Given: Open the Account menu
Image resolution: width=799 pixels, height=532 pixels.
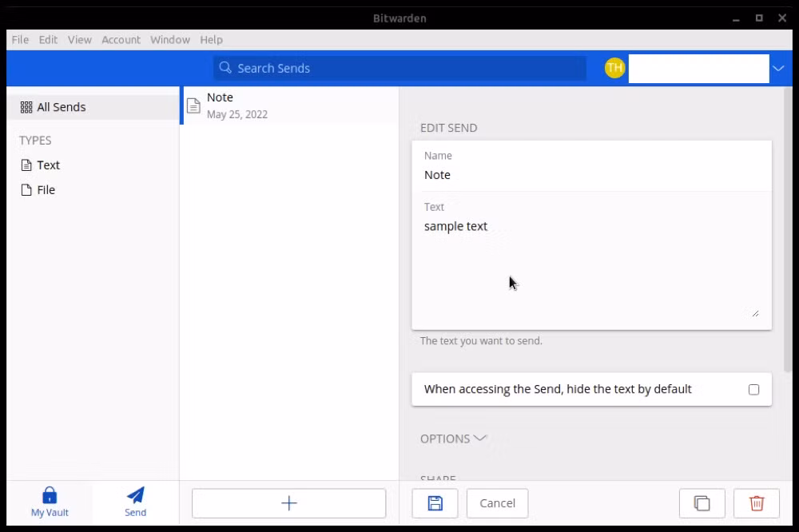Looking at the screenshot, I should point(121,40).
